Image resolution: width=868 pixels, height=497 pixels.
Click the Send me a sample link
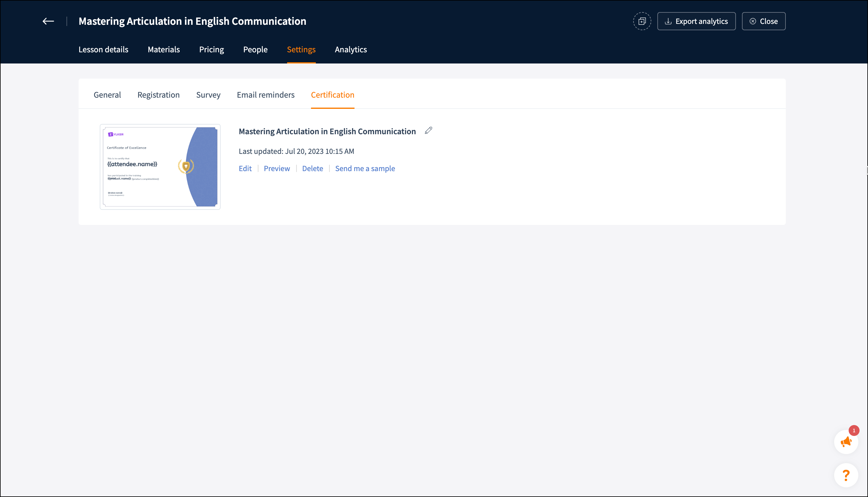[365, 169]
